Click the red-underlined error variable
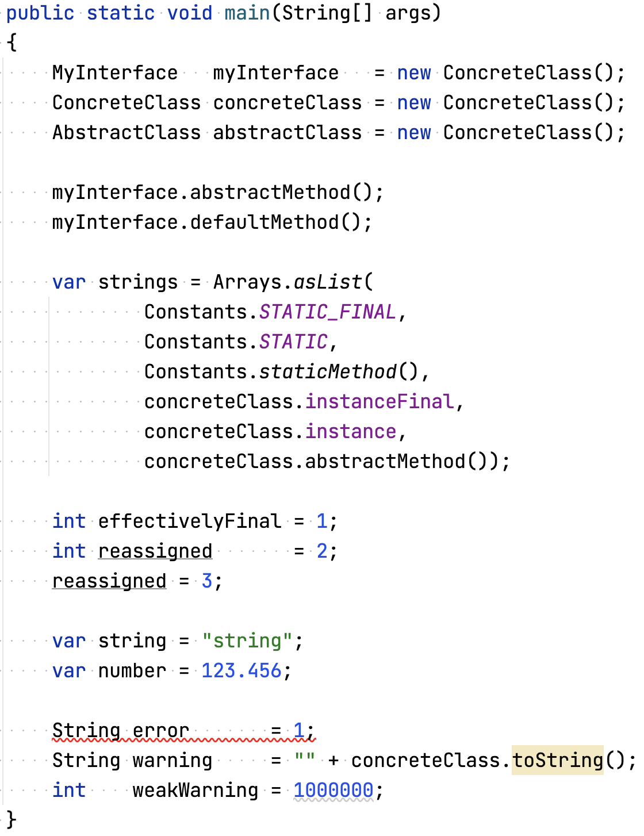The width and height of the screenshot is (644, 836). click(160, 731)
